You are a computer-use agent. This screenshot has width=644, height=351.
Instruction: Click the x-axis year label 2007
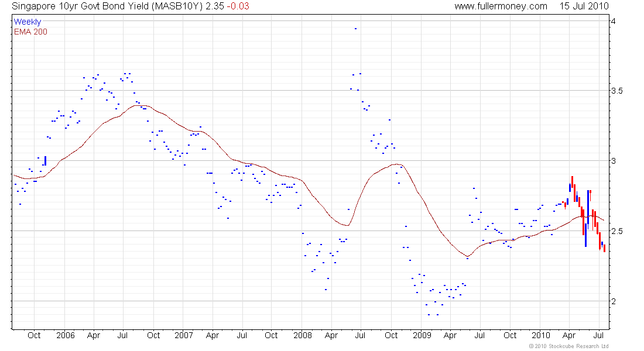tap(184, 335)
